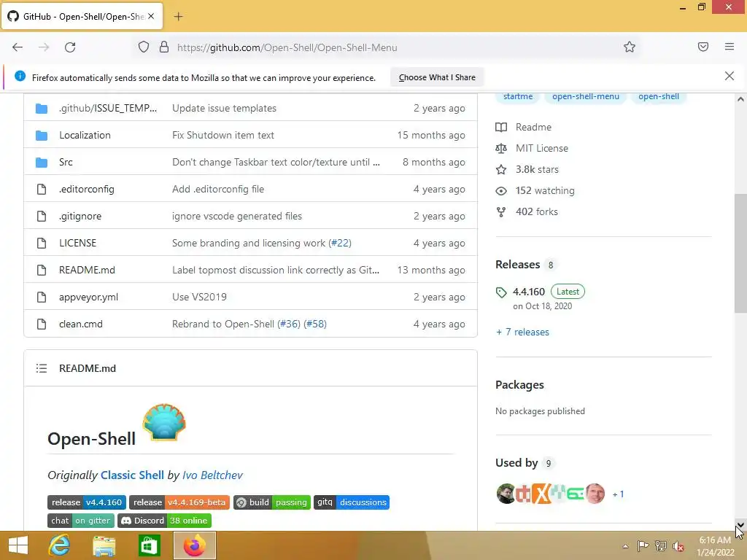Open the Releases heading

[x=517, y=265]
